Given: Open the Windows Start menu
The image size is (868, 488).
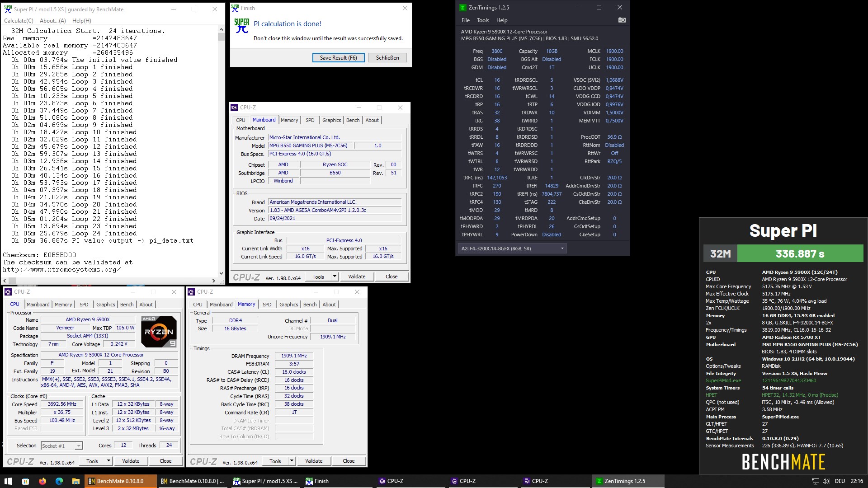Looking at the screenshot, I should point(8,481).
